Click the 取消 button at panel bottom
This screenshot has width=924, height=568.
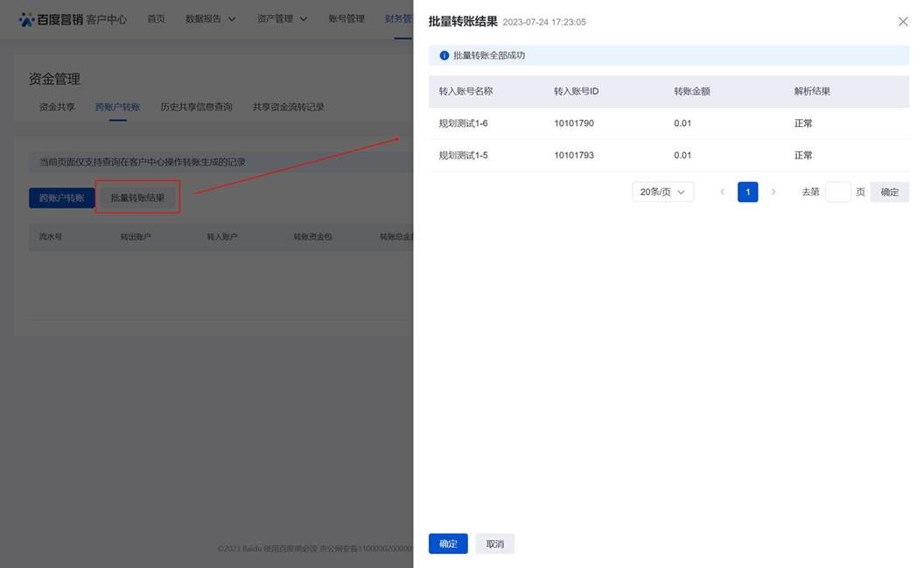click(495, 543)
